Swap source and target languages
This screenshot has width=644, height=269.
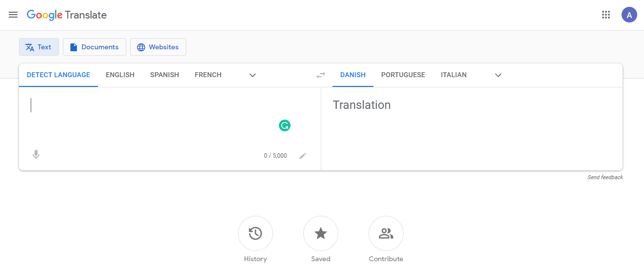coord(321,75)
